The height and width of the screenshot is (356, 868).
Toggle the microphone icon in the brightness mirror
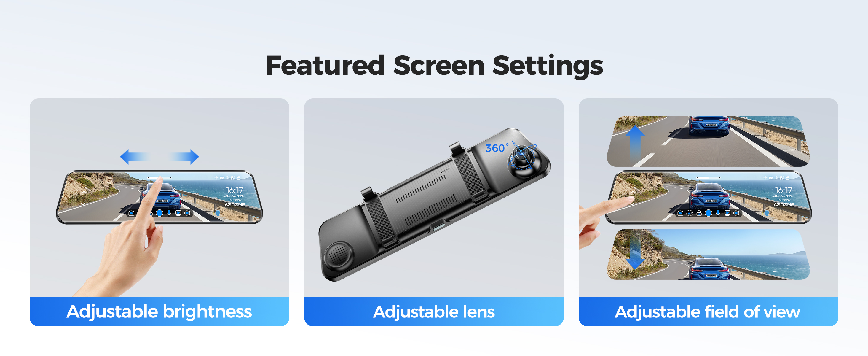(169, 213)
